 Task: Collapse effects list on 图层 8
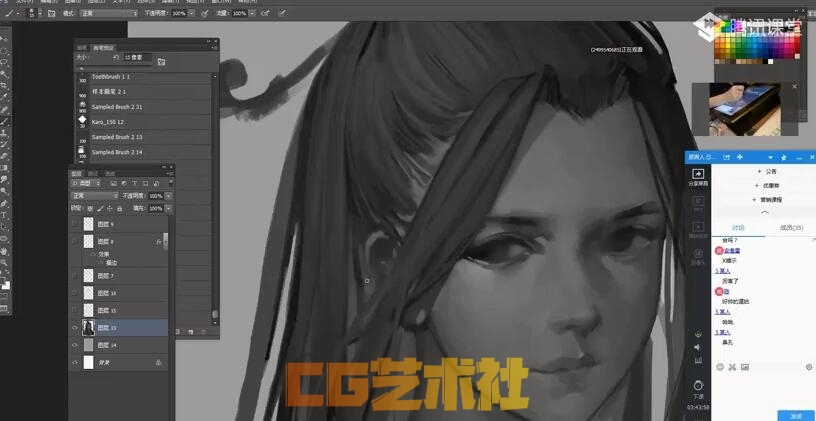165,242
